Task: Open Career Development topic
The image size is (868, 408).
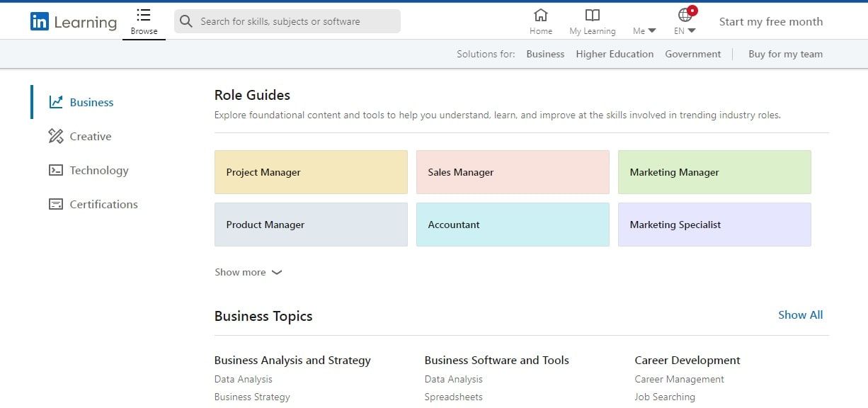Action: [687, 360]
